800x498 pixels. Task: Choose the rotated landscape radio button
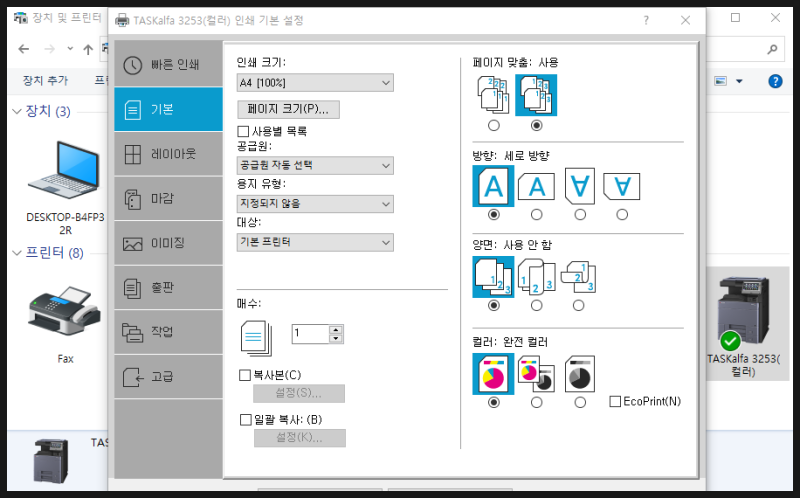point(622,215)
